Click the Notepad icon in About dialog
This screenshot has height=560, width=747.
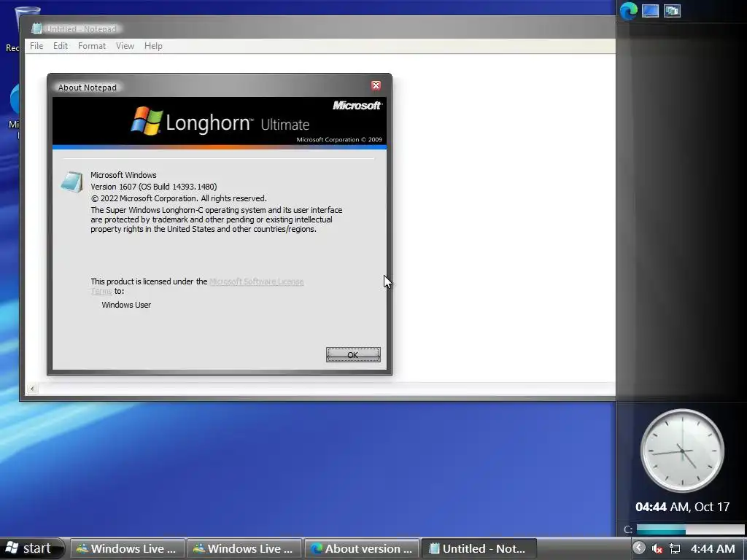[72, 182]
